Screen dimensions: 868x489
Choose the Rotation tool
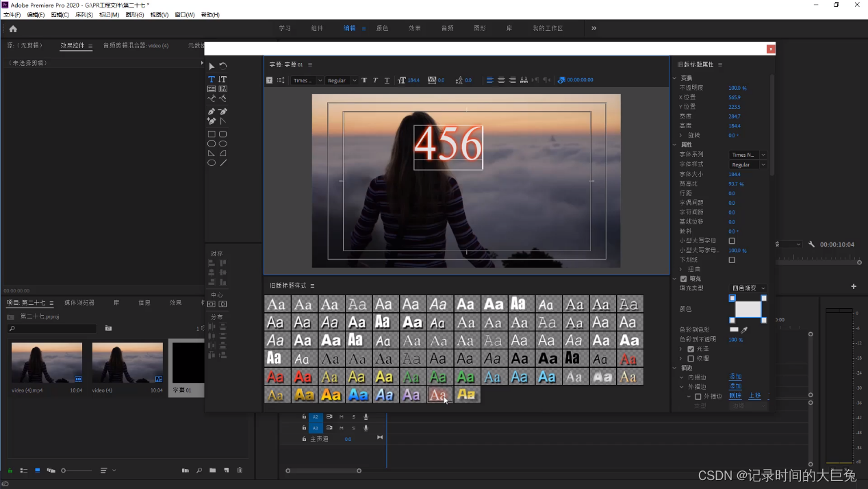click(223, 66)
